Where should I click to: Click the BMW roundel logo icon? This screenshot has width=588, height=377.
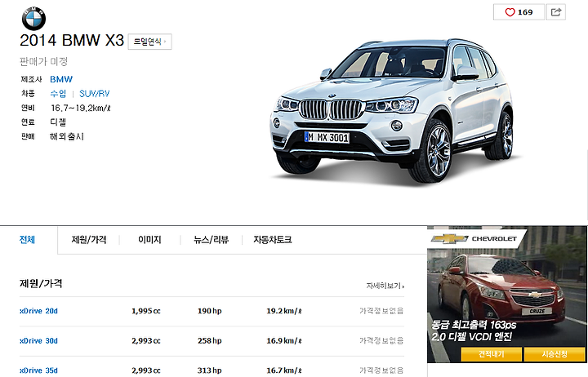click(x=33, y=19)
